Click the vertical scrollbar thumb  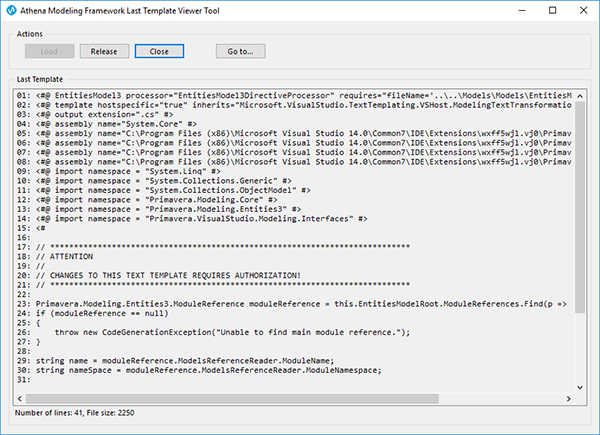(580, 207)
